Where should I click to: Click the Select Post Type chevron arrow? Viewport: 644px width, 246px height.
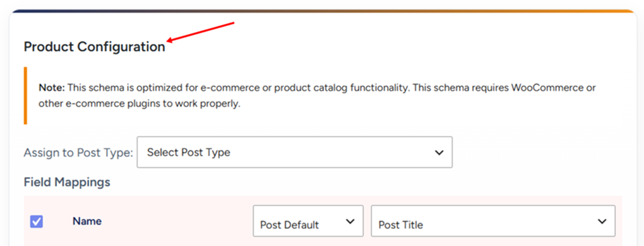click(x=439, y=153)
